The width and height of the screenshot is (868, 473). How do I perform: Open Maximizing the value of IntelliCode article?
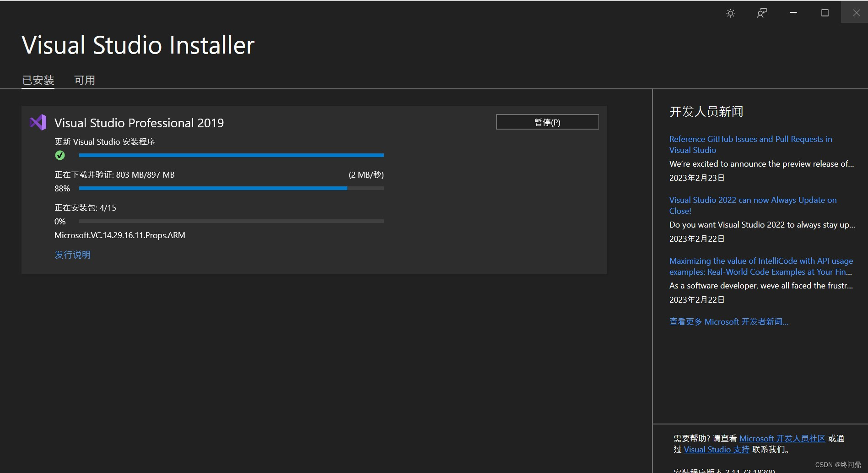761,266
